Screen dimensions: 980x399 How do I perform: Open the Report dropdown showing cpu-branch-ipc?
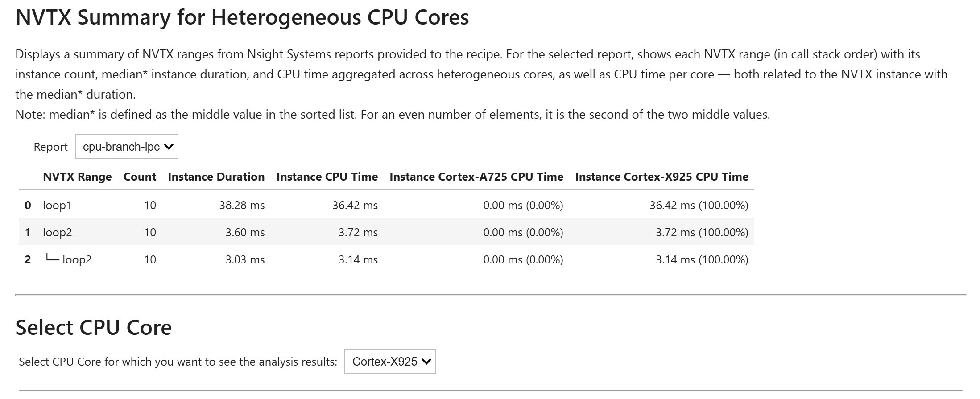(x=127, y=147)
